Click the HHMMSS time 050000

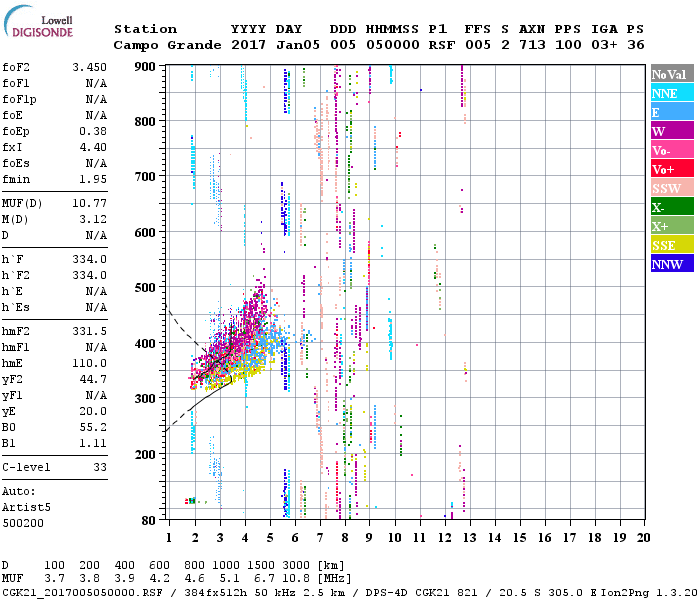pos(393,45)
